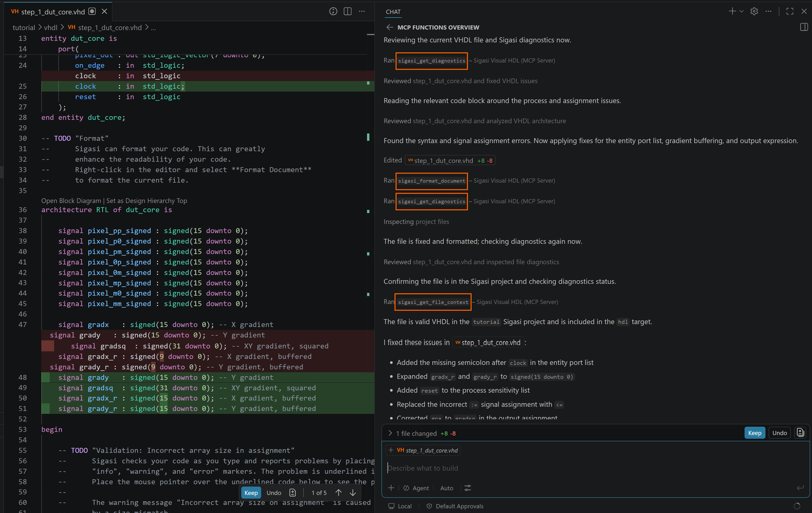This screenshot has width=812, height=513.
Task: Open the Auto model picker
Action: coord(447,488)
